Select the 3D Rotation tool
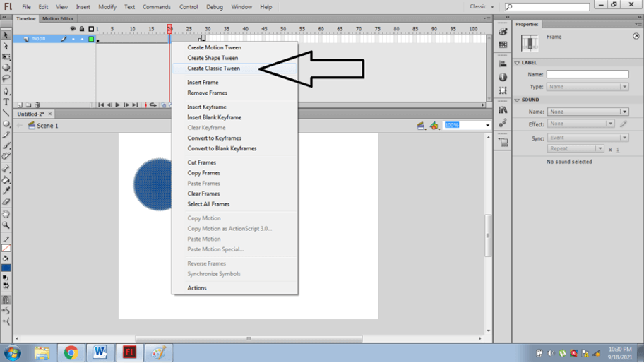This screenshot has height=363, width=644. [6, 67]
